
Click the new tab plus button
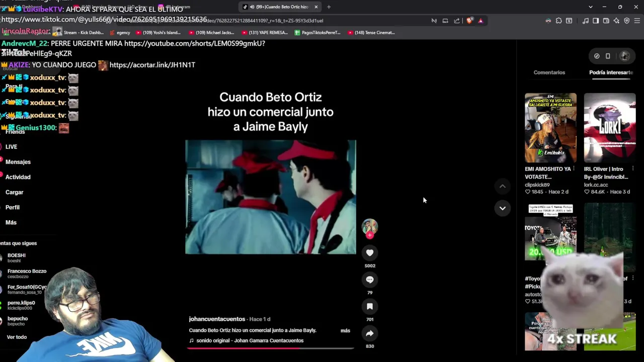[329, 7]
